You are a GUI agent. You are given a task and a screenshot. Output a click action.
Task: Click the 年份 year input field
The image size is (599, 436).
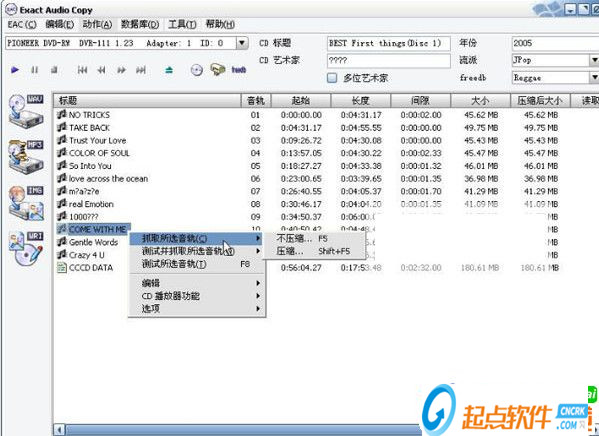click(555, 43)
